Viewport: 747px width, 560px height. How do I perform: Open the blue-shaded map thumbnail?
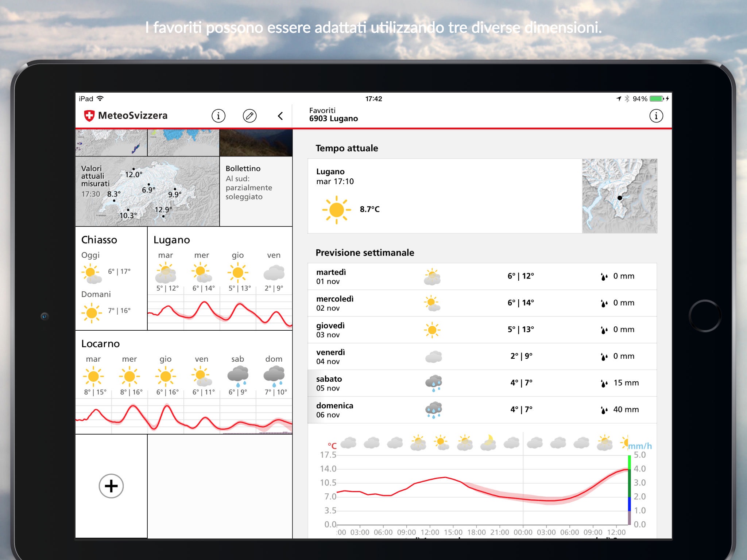click(x=183, y=143)
